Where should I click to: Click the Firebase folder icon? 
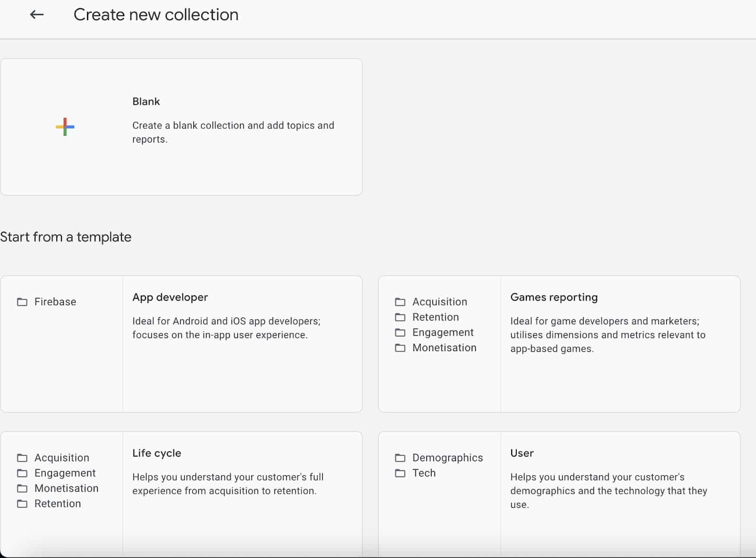pos(22,302)
